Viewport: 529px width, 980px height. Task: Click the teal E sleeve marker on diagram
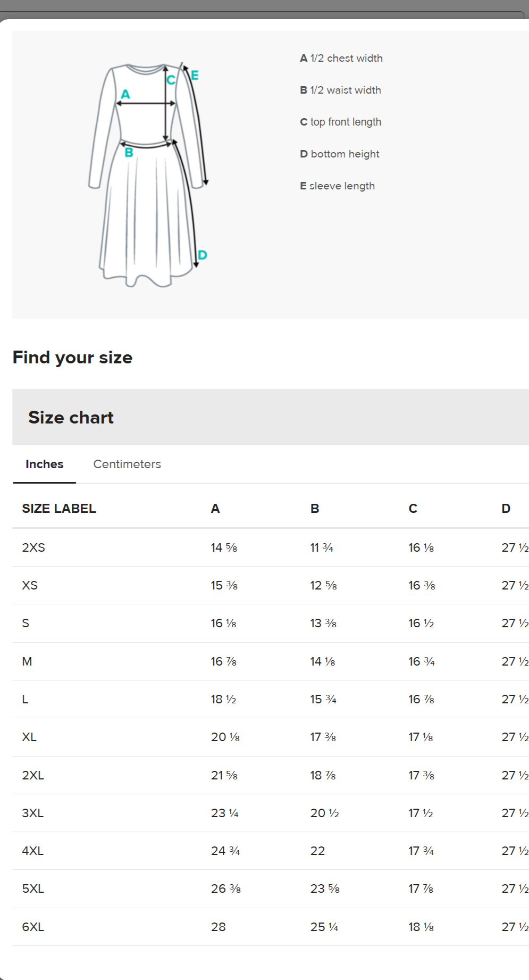195,76
